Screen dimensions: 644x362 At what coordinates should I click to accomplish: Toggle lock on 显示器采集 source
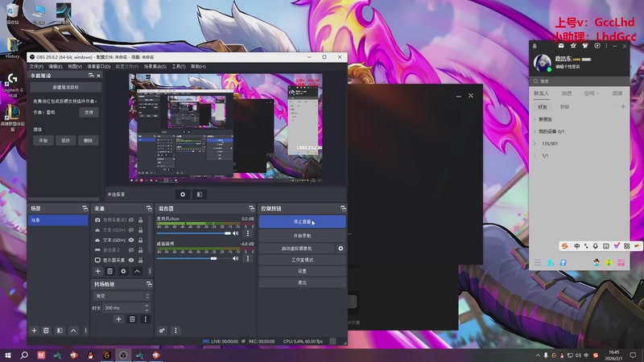[x=140, y=260]
